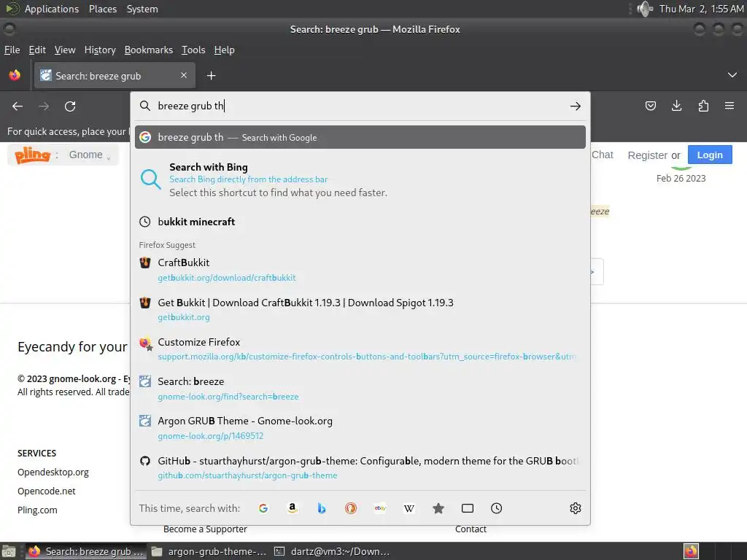Open the View menu
747x560 pixels.
(65, 50)
